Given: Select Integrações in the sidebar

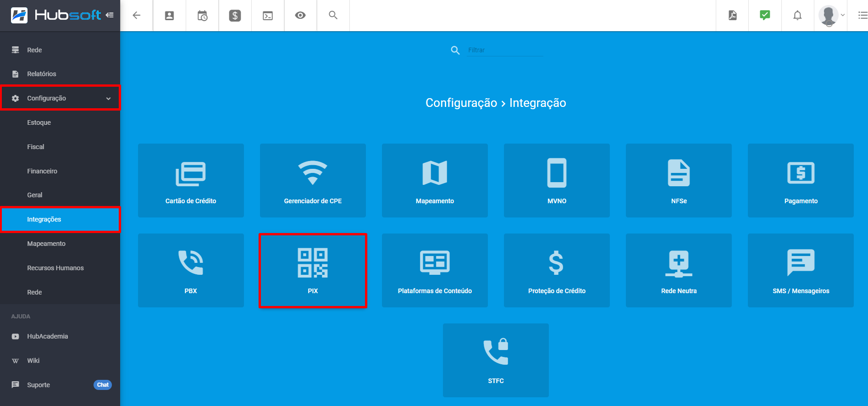Looking at the screenshot, I should coord(60,219).
